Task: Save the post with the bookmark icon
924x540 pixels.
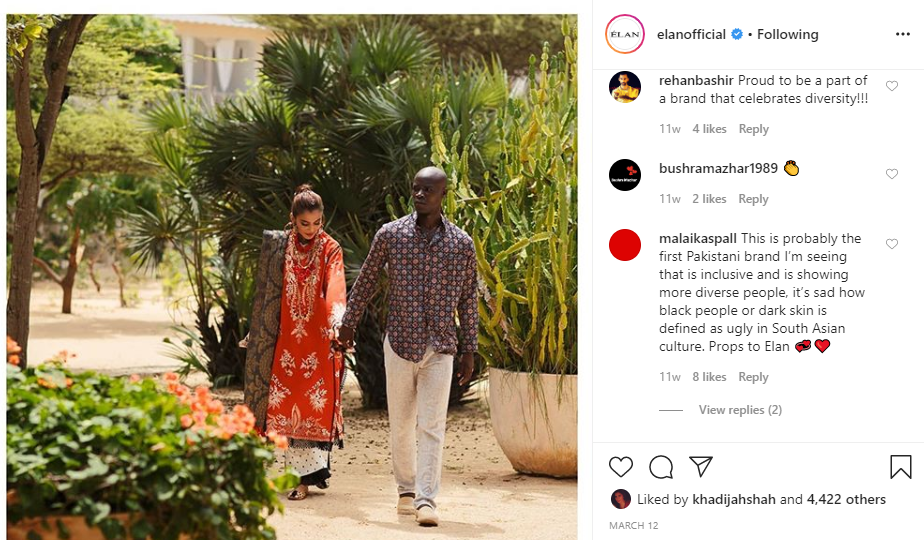Action: click(900, 467)
